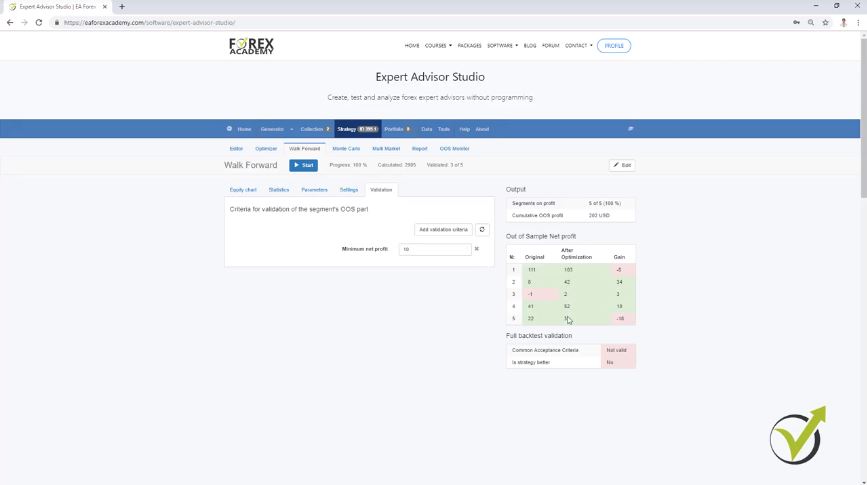Click the Forex Academy logo
Image resolution: width=867 pixels, height=485 pixels.
click(251, 46)
